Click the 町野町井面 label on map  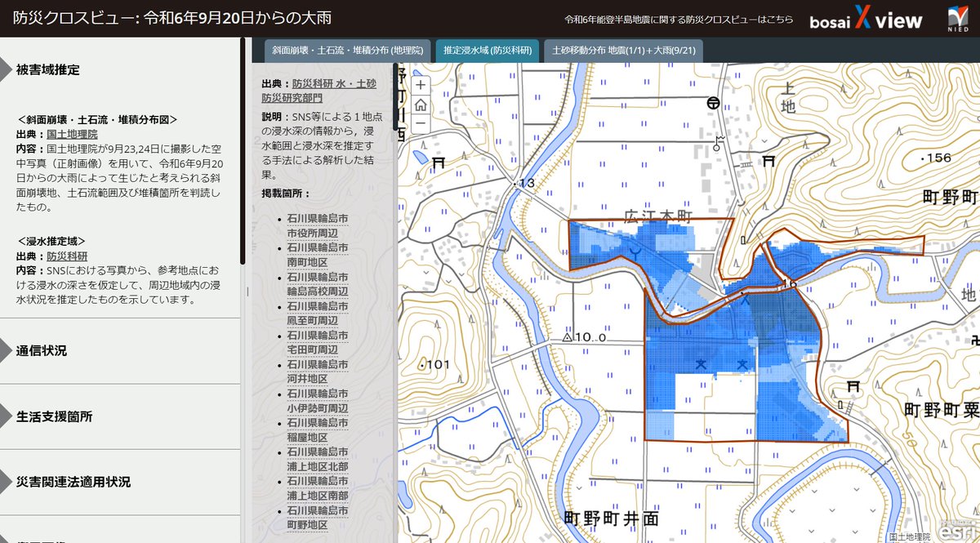pos(612,518)
